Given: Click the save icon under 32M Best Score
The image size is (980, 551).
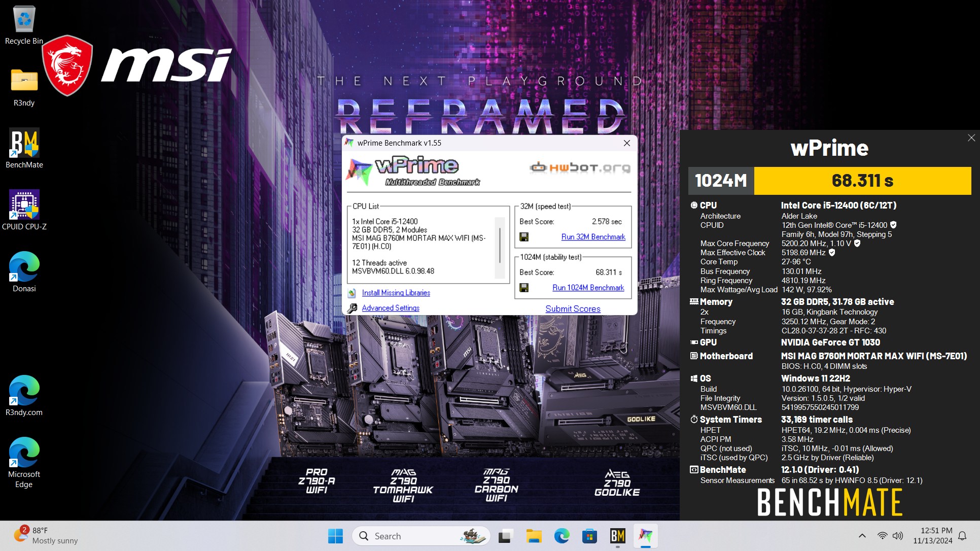Looking at the screenshot, I should [524, 237].
